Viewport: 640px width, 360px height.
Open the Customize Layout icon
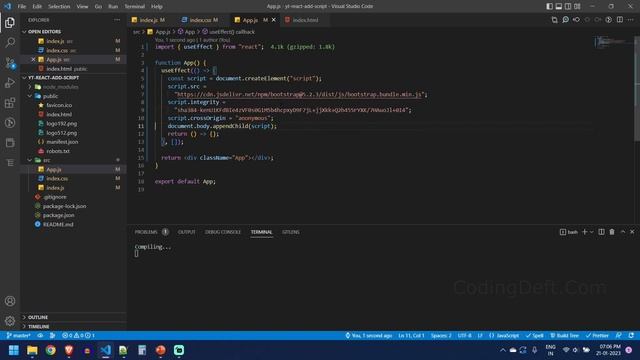(577, 6)
